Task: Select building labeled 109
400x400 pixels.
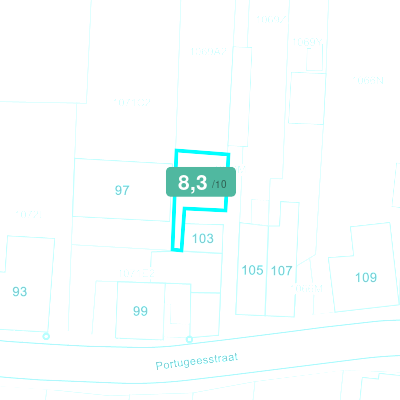Action: (366, 277)
